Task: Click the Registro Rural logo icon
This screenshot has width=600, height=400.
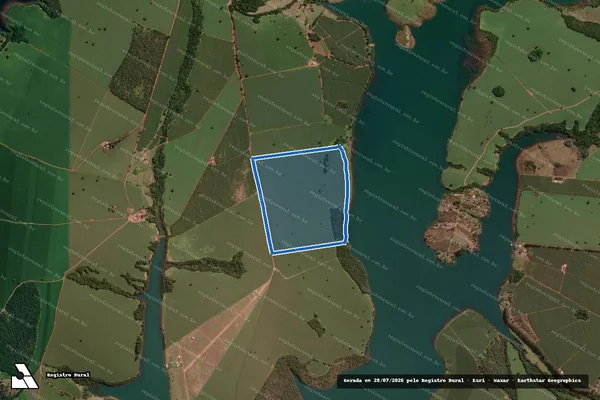Action: 24,376
